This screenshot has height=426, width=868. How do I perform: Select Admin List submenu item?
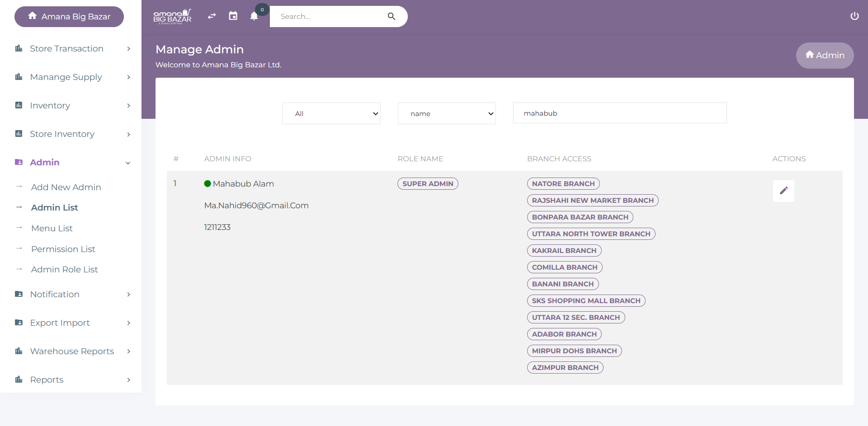point(54,207)
